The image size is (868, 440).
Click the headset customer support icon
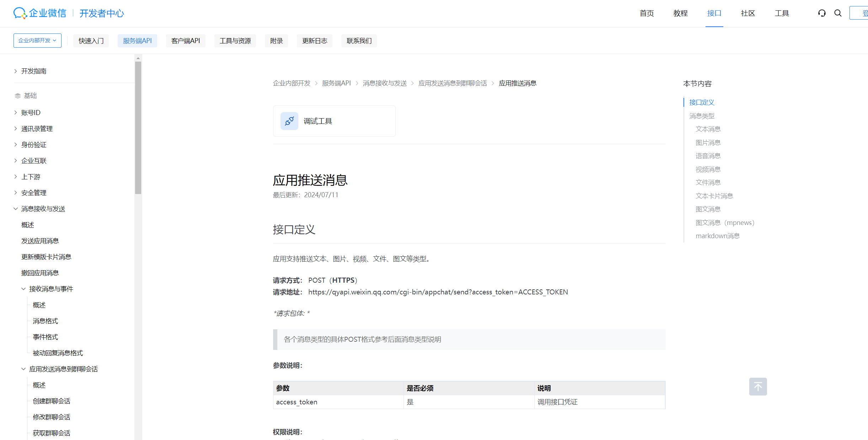pyautogui.click(x=822, y=13)
